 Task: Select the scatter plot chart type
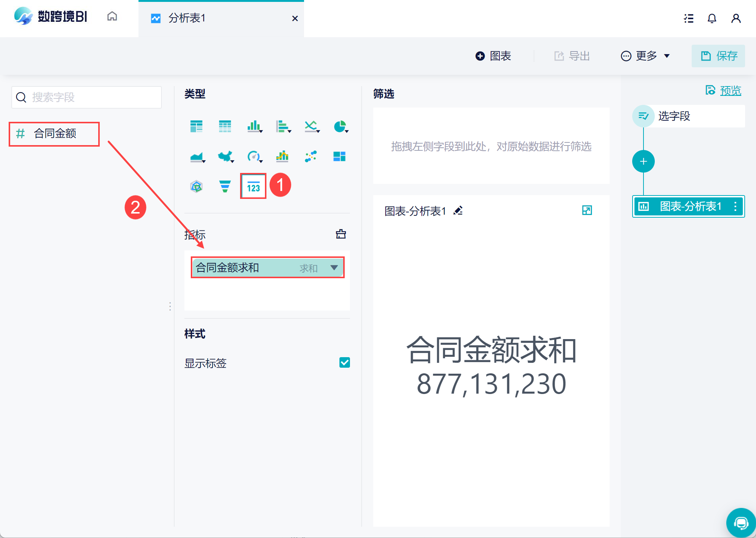(310, 156)
